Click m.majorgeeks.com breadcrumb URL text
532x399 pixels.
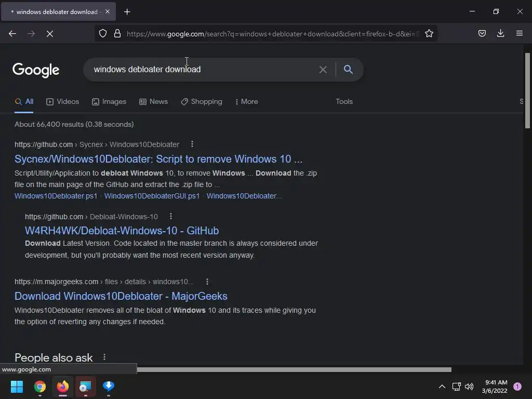(104, 282)
